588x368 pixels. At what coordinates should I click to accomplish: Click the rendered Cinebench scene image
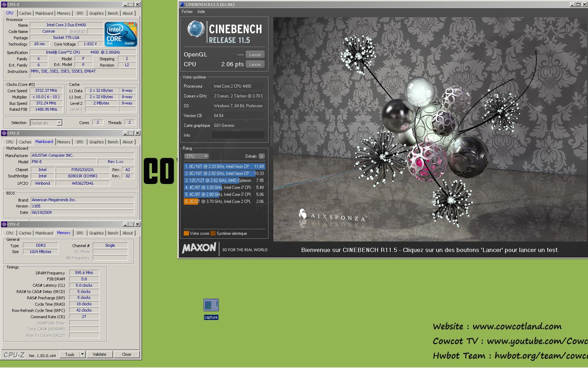coord(430,129)
